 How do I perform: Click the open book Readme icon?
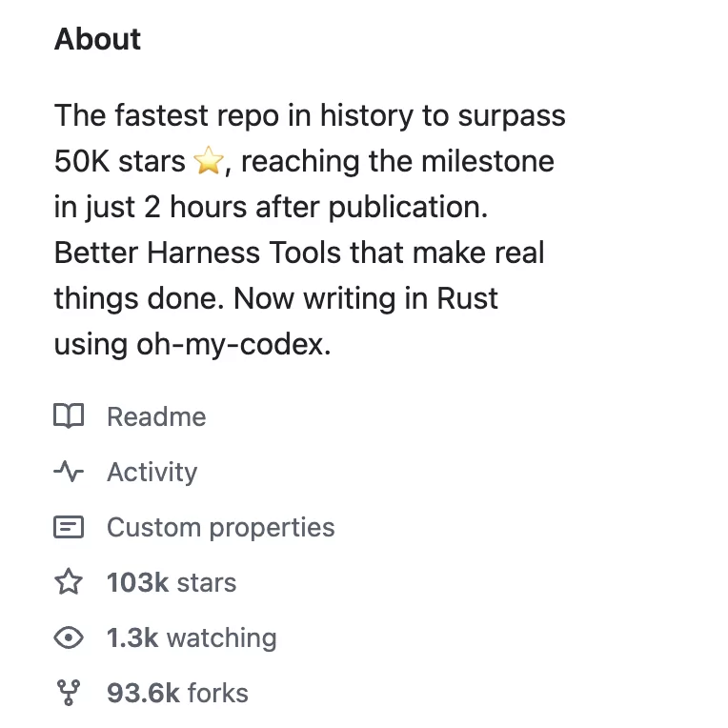coord(69,416)
